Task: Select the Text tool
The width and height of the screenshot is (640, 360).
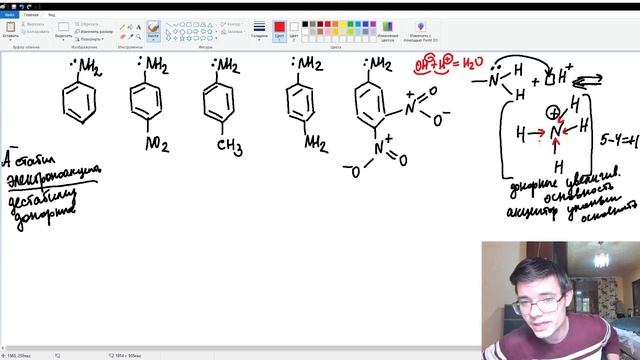Action: tap(138, 27)
